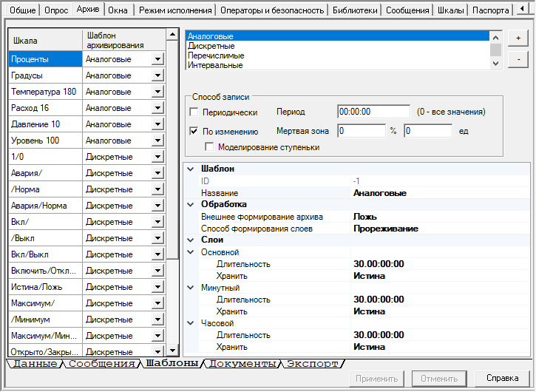
Task: Select the Градусы scale row
Action: tap(45, 75)
